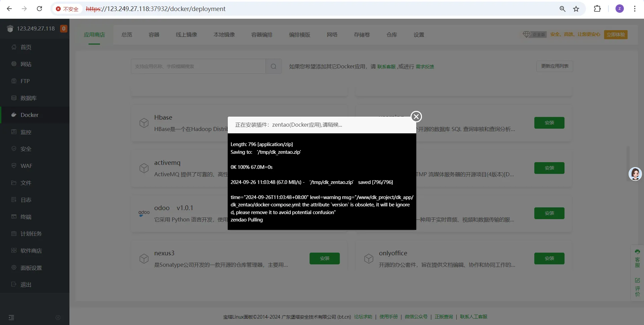Install the app beside the activemq card

pos(549,168)
